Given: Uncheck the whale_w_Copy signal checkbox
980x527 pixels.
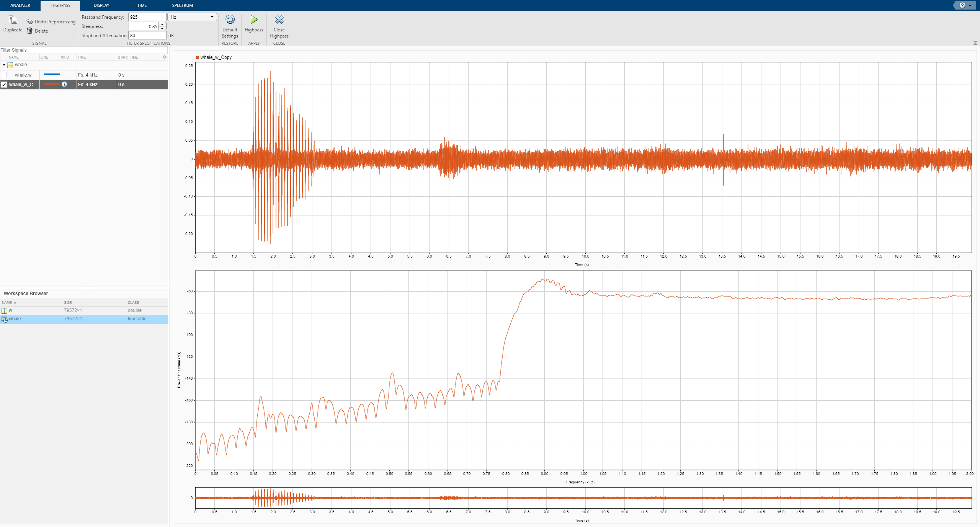Looking at the screenshot, I should (4, 85).
